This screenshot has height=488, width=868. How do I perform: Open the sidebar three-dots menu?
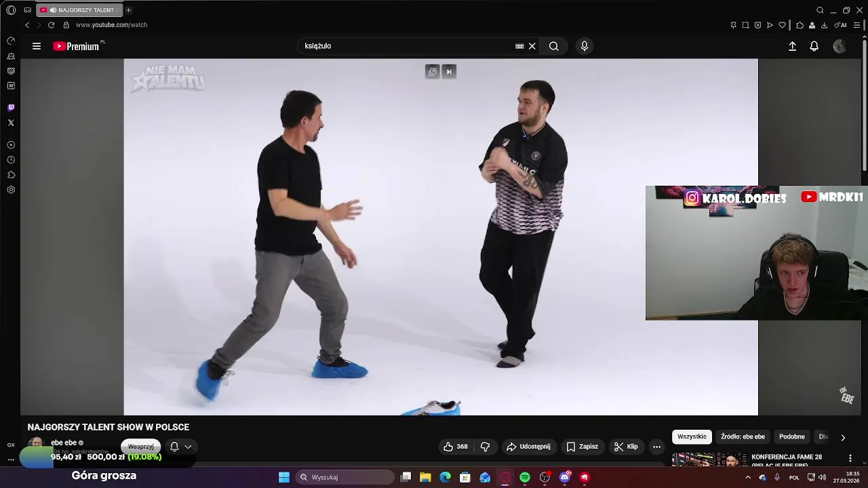(x=11, y=460)
